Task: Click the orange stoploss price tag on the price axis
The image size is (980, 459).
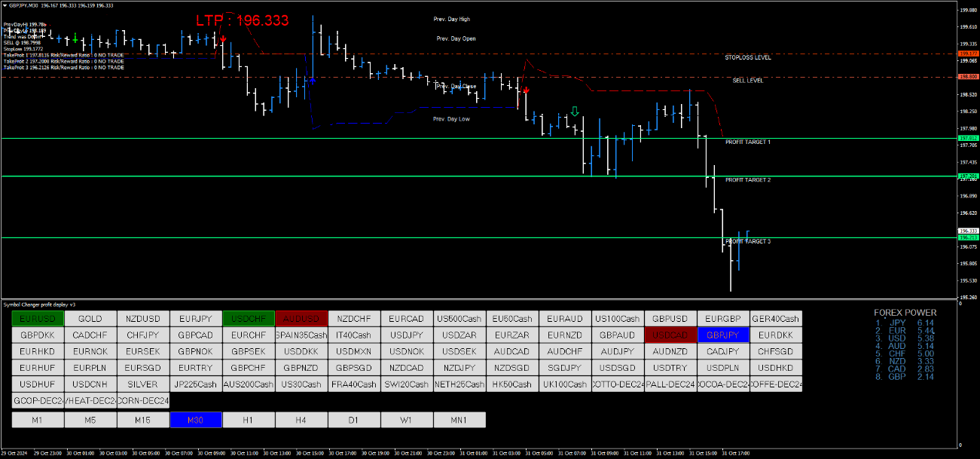Action: tap(967, 54)
